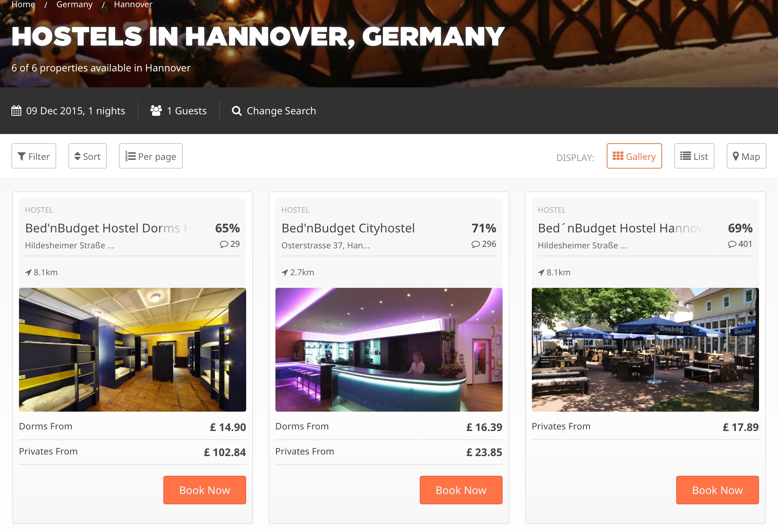Click the funnel icon on Filter button
This screenshot has width=778, height=532.
click(22, 156)
